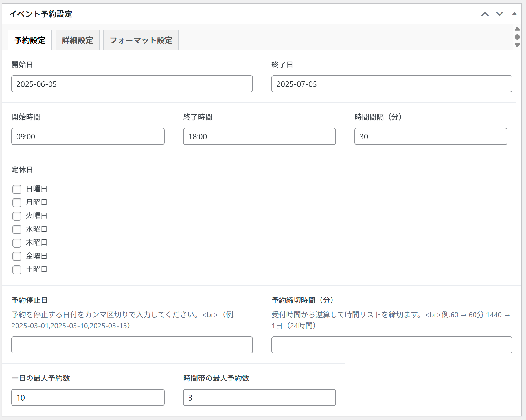Enable the 水曜日 holiday checkbox
The image size is (526, 420).
click(17, 229)
